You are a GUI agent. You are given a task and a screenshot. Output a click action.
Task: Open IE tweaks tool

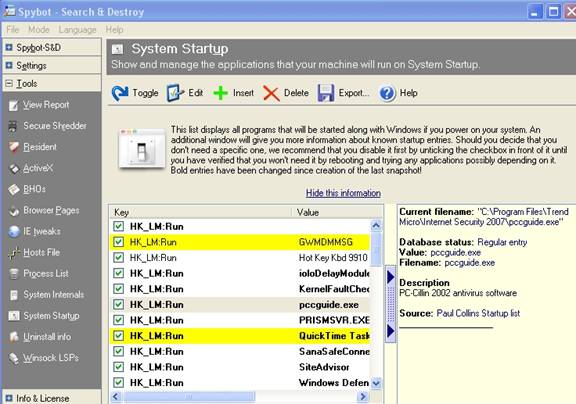pyautogui.click(x=42, y=231)
